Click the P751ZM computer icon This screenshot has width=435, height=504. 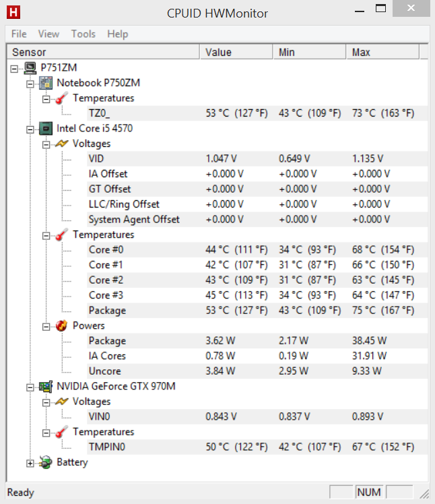(x=30, y=68)
